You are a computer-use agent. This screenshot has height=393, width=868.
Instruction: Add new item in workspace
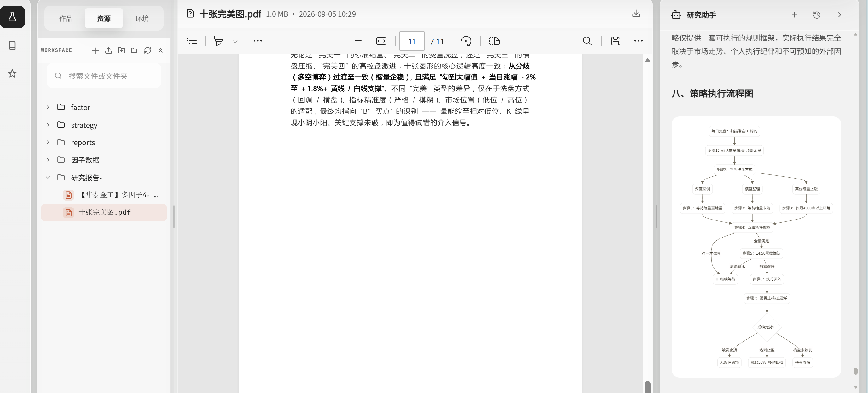[95, 50]
